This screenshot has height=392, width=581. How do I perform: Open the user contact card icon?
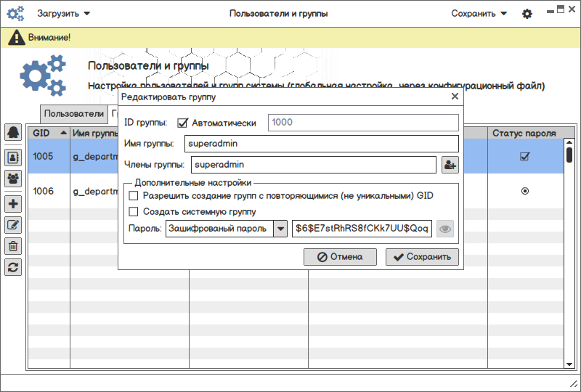coord(13,156)
